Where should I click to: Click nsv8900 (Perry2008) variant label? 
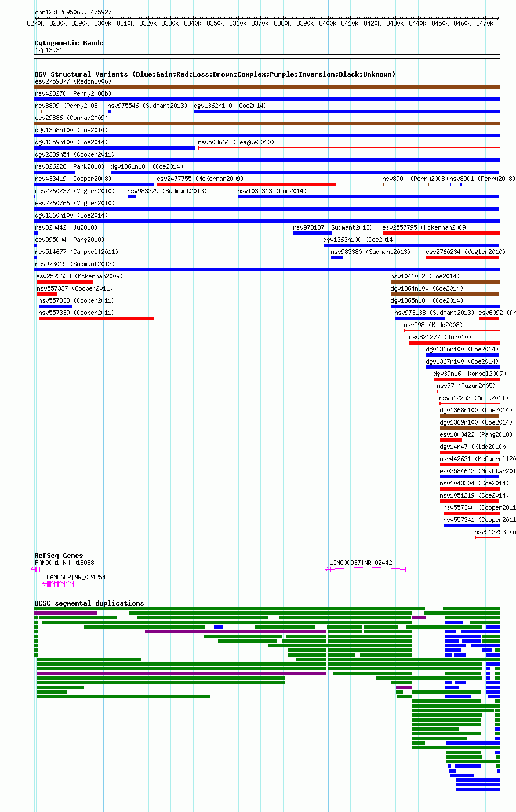[416, 179]
